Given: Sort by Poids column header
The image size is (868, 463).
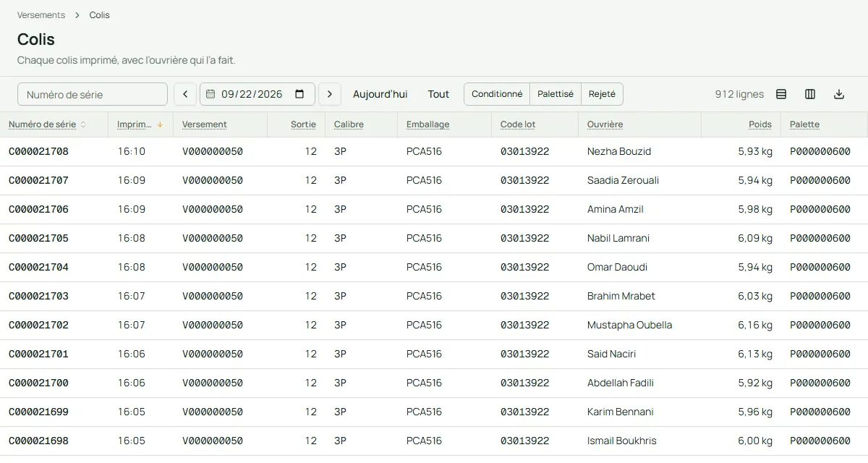Looking at the screenshot, I should coord(760,124).
